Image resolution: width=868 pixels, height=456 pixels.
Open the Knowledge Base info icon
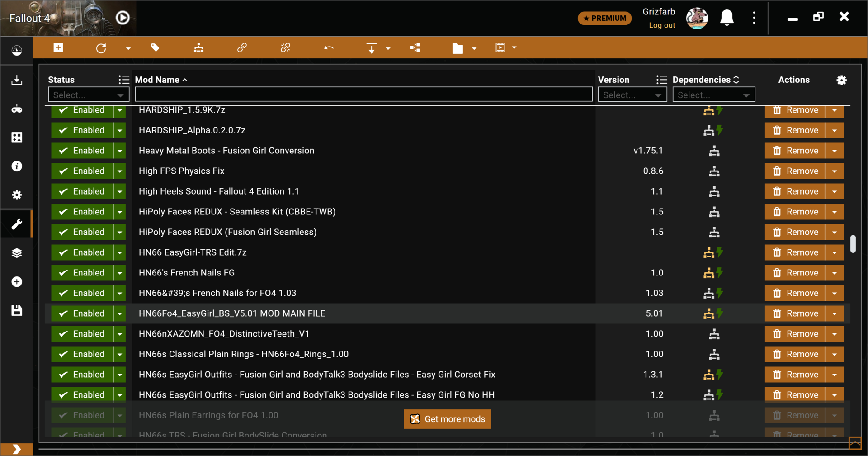(17, 166)
